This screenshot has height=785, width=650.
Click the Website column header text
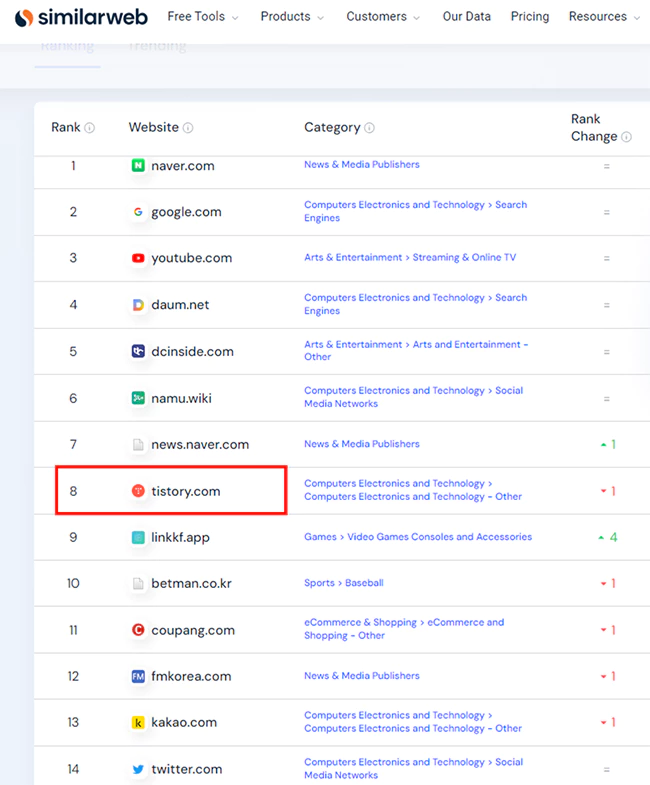pyautogui.click(x=153, y=127)
